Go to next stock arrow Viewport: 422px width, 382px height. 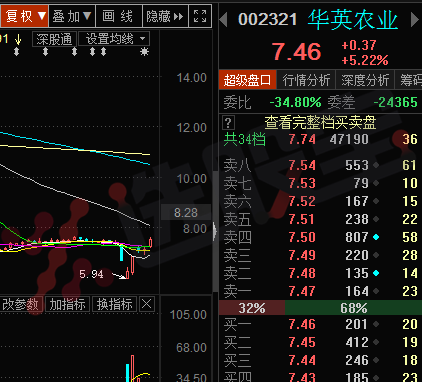tap(415, 20)
